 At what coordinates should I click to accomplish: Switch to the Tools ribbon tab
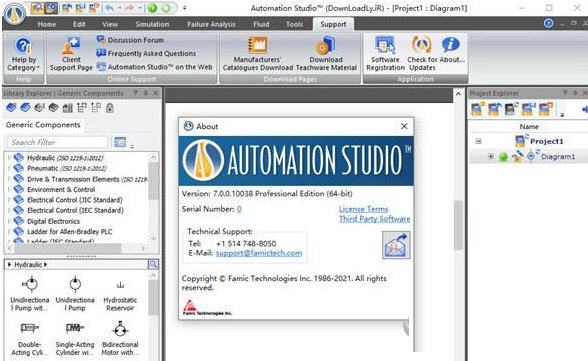pos(294,24)
